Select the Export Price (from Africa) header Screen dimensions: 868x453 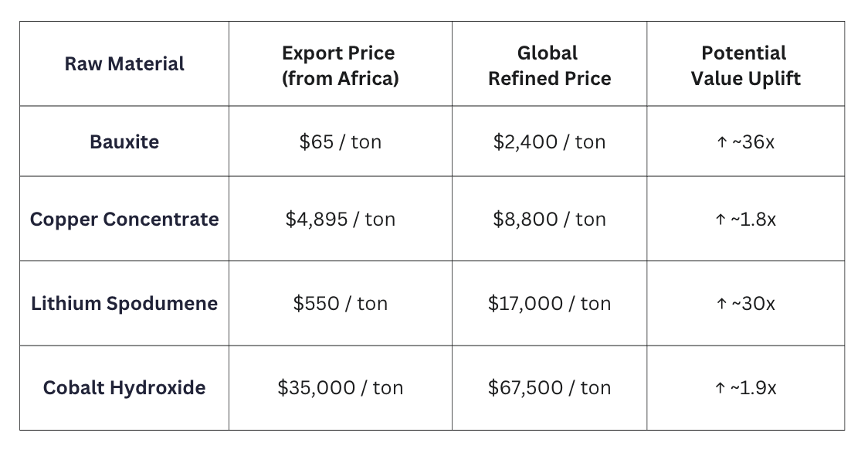point(340,66)
